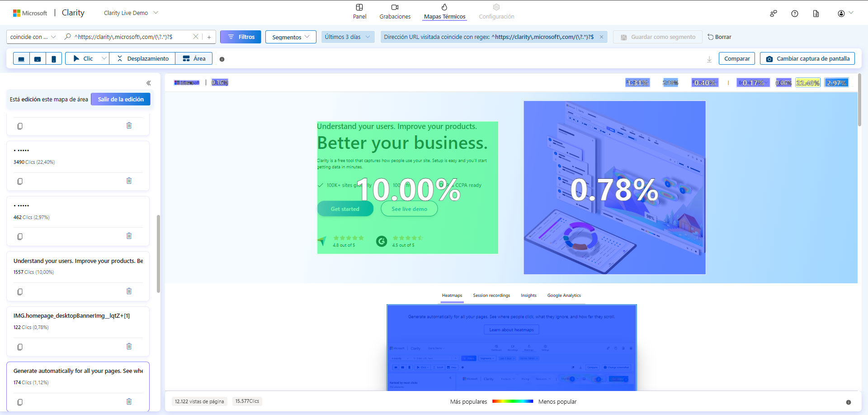This screenshot has width=868, height=415.
Task: Click the bottom-right legend info icon
Action: pyautogui.click(x=849, y=402)
